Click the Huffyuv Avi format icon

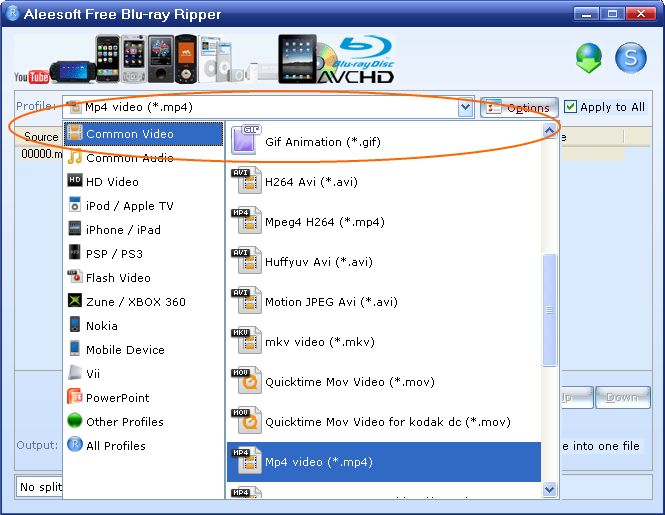(246, 260)
